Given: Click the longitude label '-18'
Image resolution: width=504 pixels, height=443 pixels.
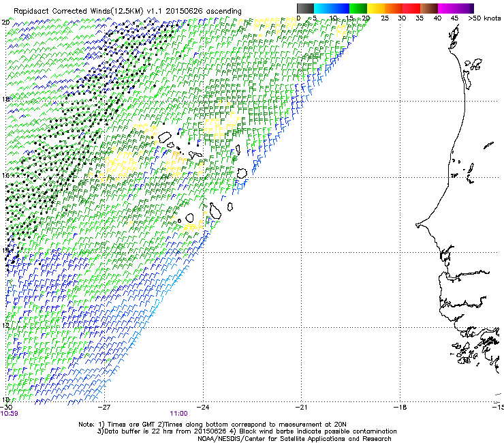Looking at the screenshot, I should click(400, 408).
